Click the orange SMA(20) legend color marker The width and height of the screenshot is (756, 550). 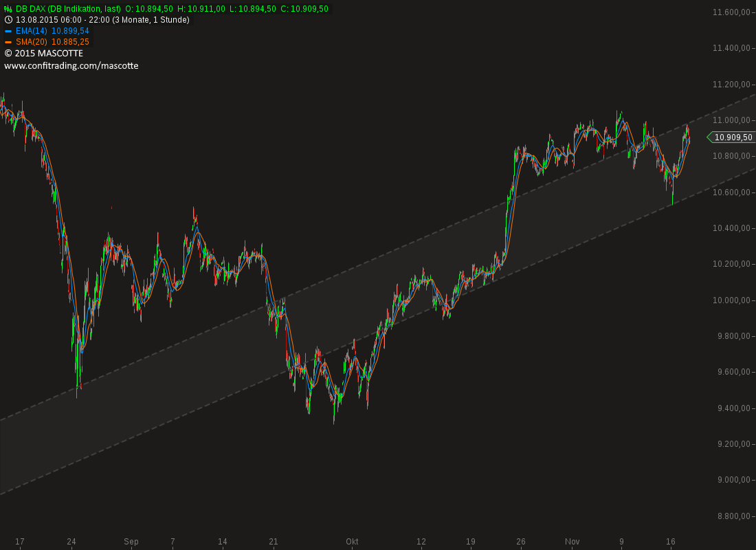click(x=8, y=42)
